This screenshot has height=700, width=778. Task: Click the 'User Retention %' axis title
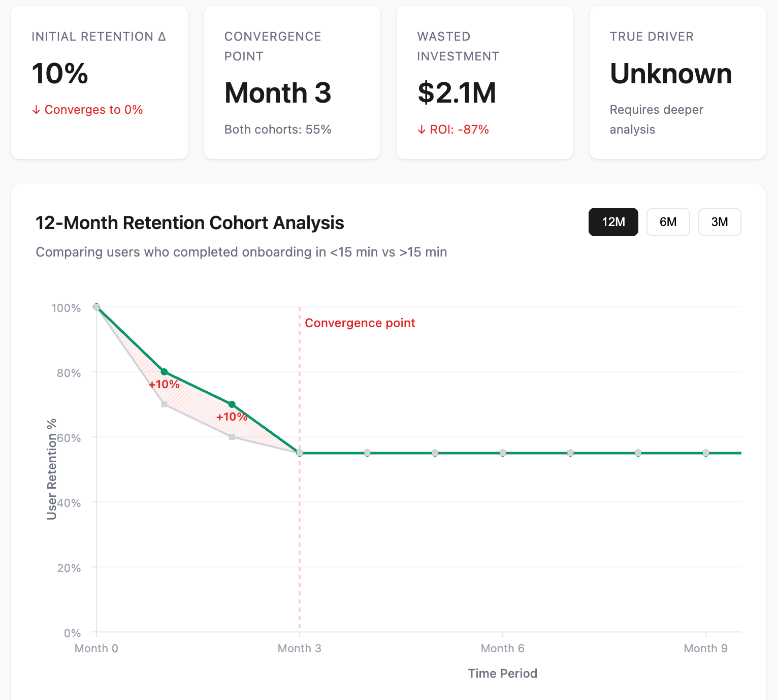[x=52, y=469]
